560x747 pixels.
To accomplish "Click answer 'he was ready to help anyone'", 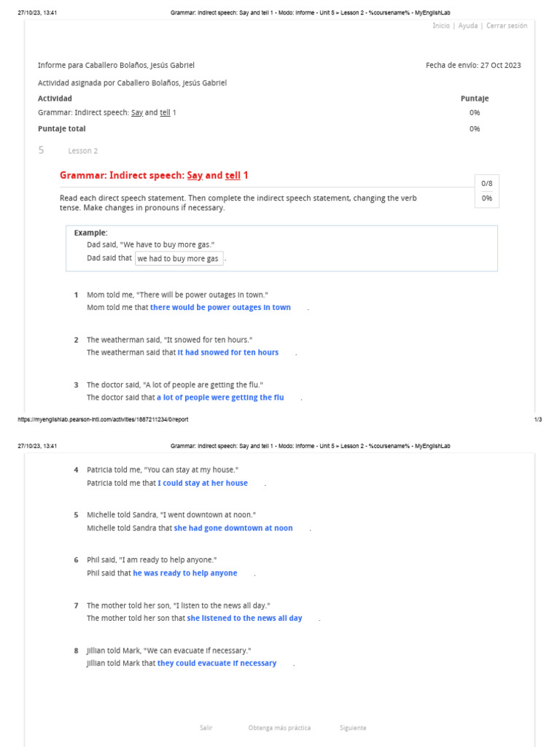I will [185, 573].
